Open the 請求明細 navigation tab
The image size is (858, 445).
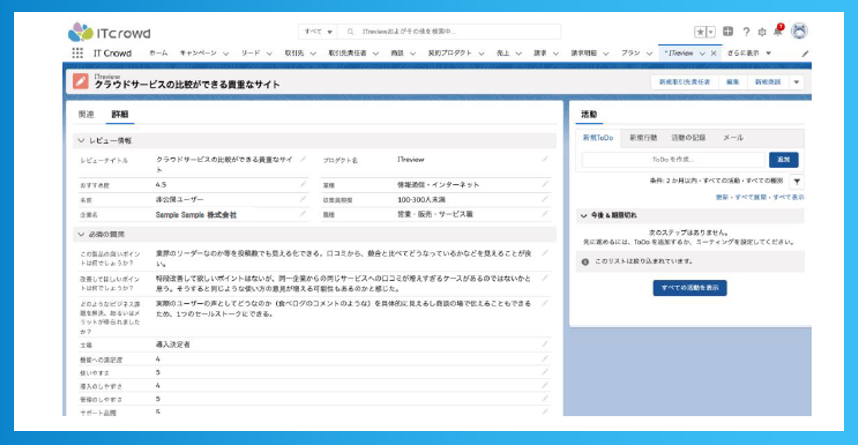583,53
